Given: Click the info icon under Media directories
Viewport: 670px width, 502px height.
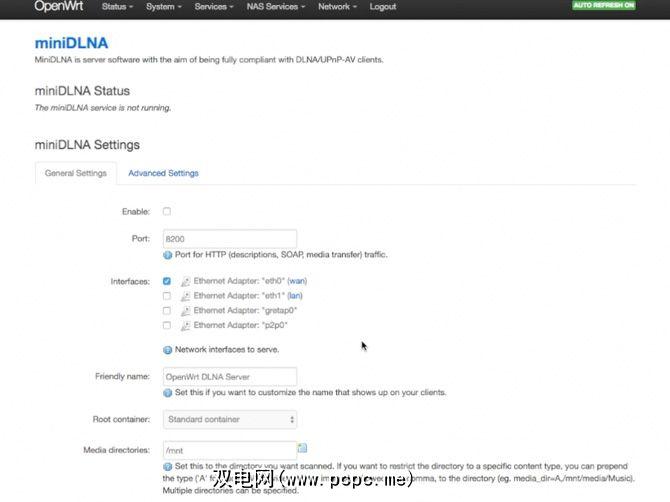Looking at the screenshot, I should 168,467.
